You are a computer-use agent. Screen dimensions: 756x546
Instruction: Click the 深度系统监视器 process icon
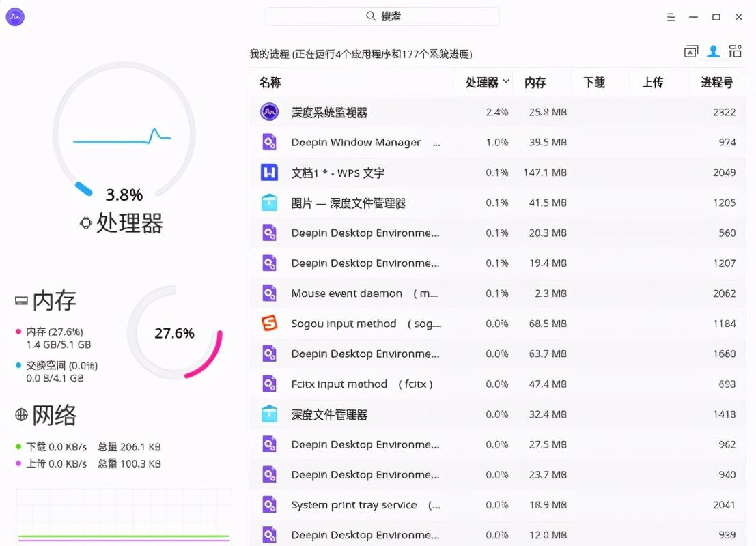pyautogui.click(x=270, y=112)
